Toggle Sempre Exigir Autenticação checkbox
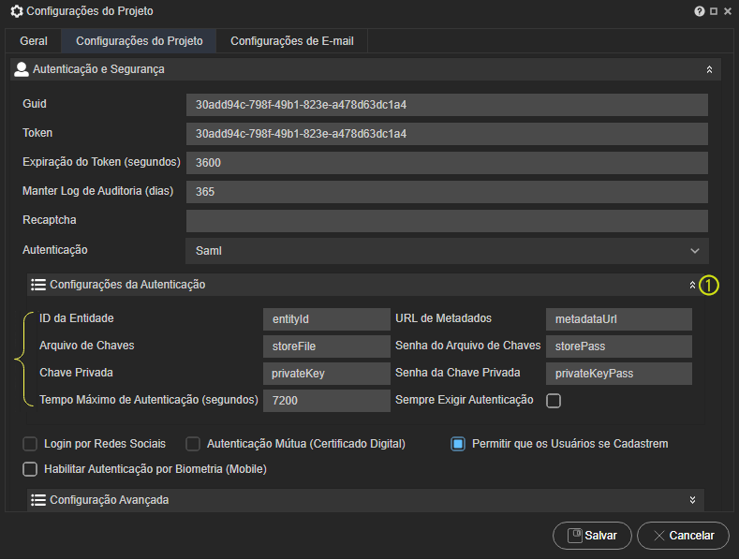Image resolution: width=739 pixels, height=560 pixels. (554, 401)
